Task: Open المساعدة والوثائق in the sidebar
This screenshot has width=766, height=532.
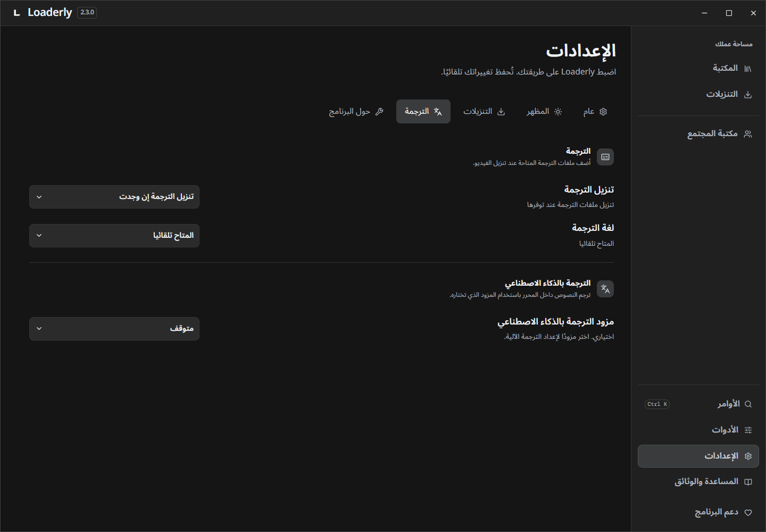Action: point(698,482)
